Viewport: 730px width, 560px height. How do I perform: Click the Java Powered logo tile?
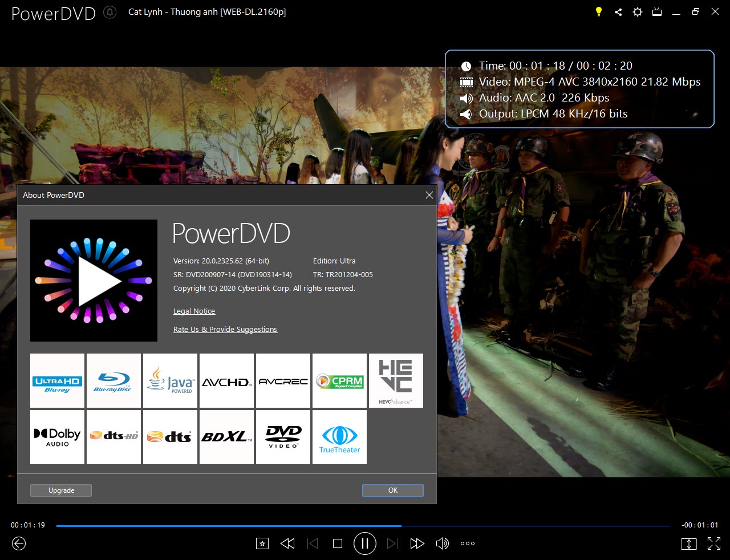(x=170, y=380)
